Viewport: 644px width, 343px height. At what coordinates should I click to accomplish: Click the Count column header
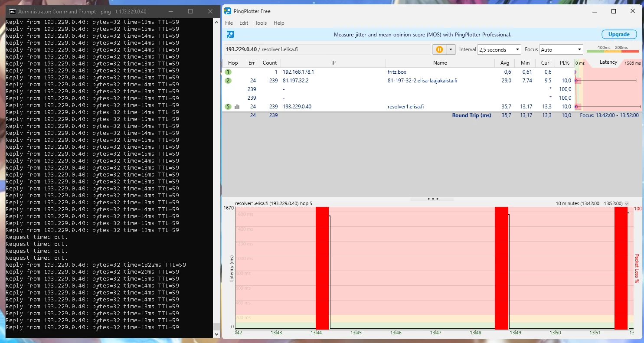(x=270, y=63)
